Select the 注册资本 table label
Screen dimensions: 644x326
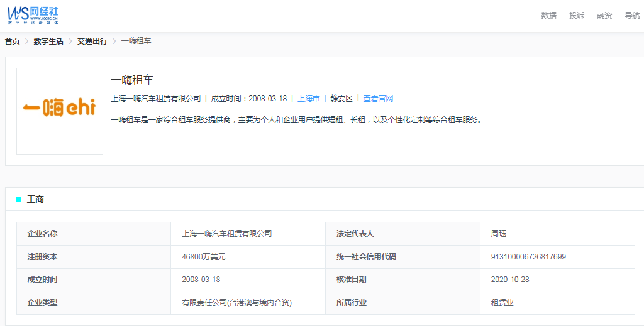tap(42, 257)
